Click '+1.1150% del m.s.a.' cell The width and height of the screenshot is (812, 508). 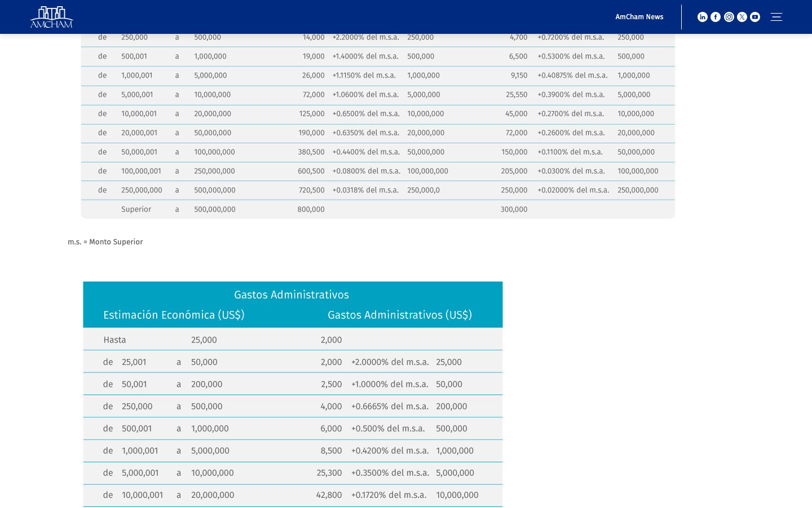364,75
